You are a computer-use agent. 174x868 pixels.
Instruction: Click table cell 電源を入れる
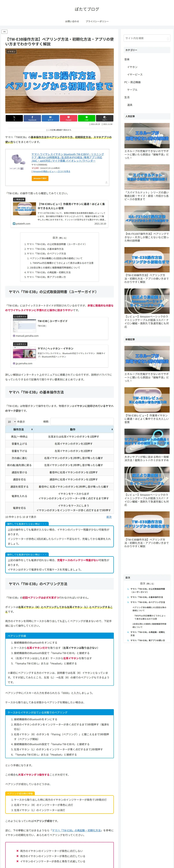point(19,496)
